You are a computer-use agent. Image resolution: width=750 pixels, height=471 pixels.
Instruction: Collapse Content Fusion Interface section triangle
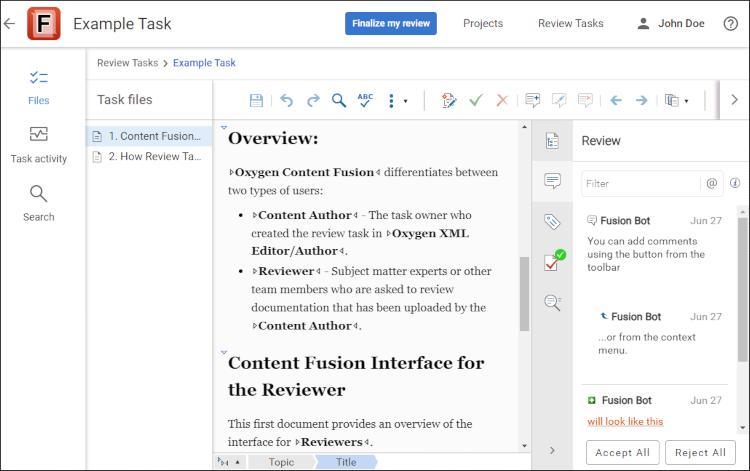click(x=223, y=352)
